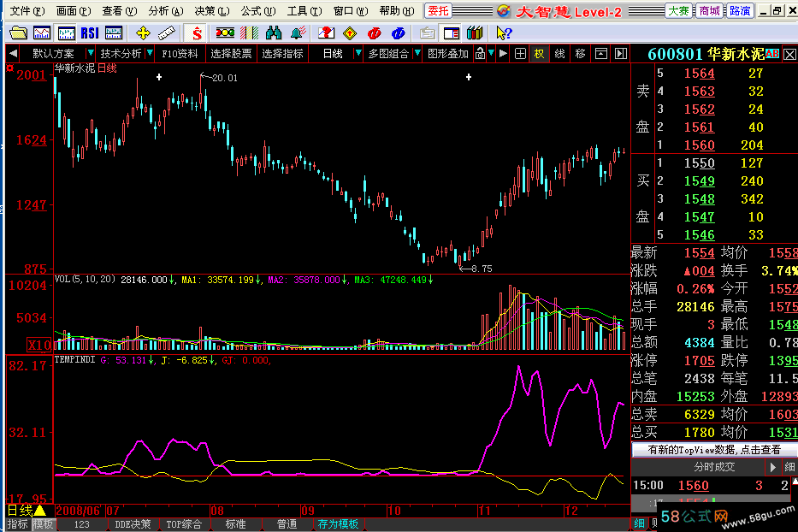The image size is (798, 532).
Task: Activate the help pointer with question mark
Action: pos(504,33)
